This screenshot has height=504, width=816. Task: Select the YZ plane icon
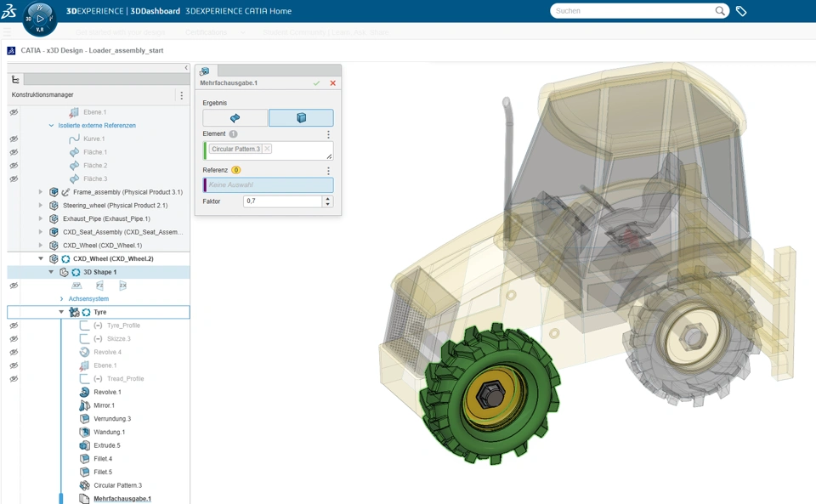[x=100, y=286]
